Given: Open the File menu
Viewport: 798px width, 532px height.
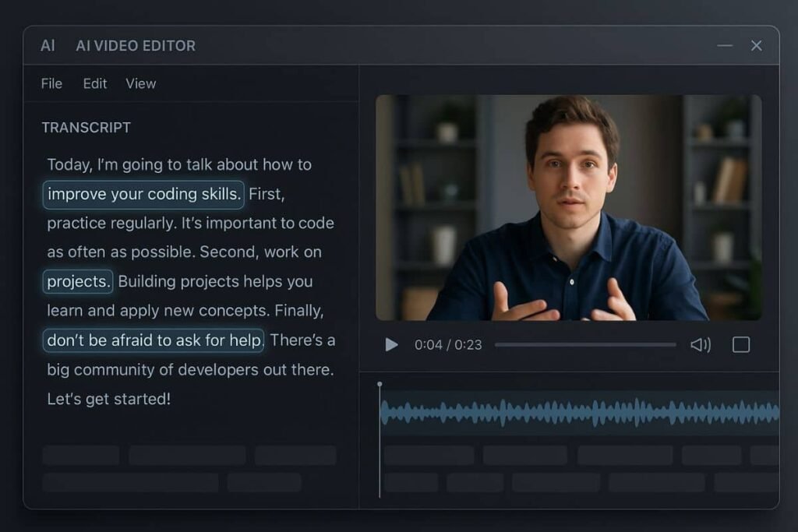Looking at the screenshot, I should click(x=50, y=83).
